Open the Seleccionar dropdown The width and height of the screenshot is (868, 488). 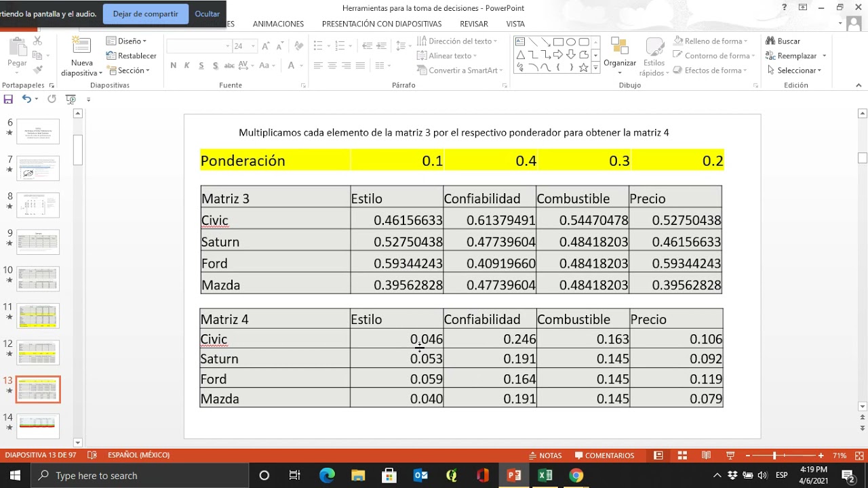click(x=794, y=70)
